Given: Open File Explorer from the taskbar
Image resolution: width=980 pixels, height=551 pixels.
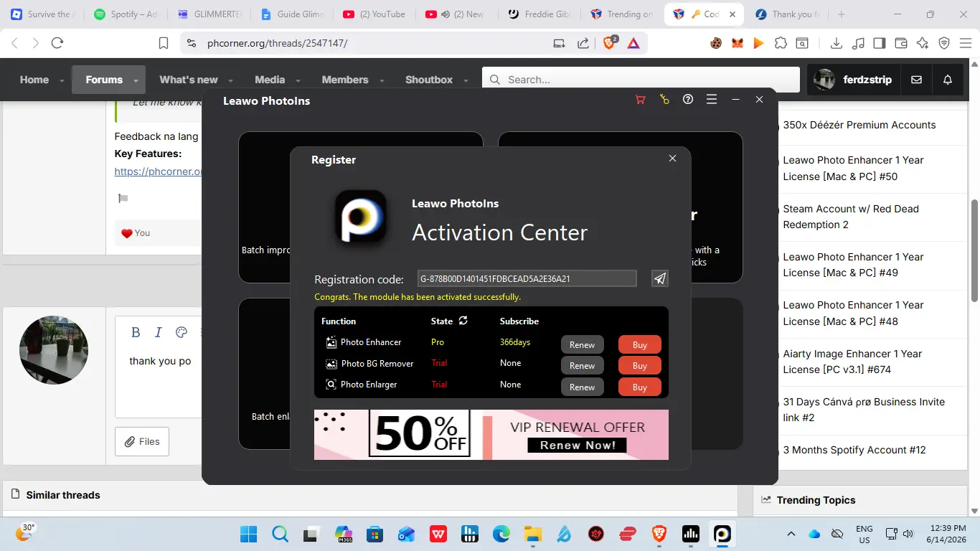Looking at the screenshot, I should (532, 534).
